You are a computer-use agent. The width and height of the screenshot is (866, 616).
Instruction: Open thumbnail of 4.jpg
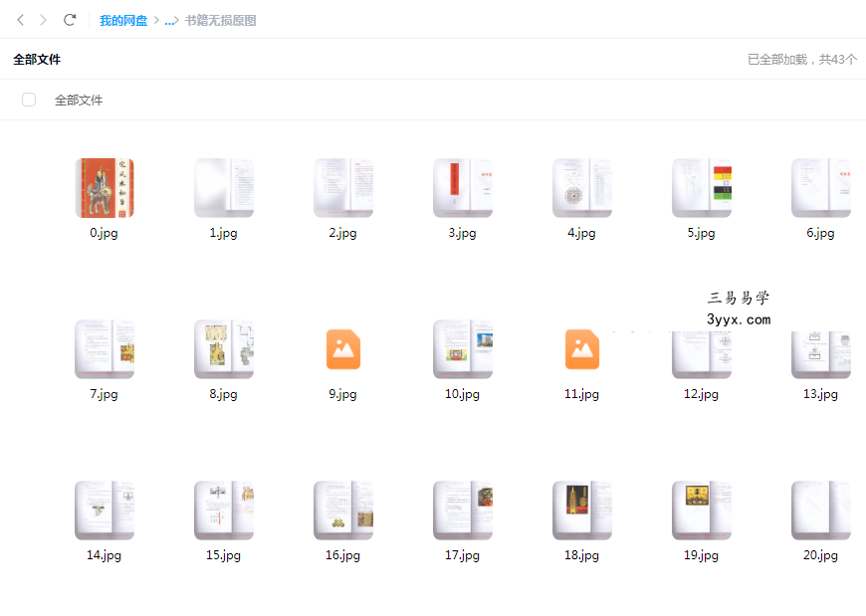click(x=582, y=188)
